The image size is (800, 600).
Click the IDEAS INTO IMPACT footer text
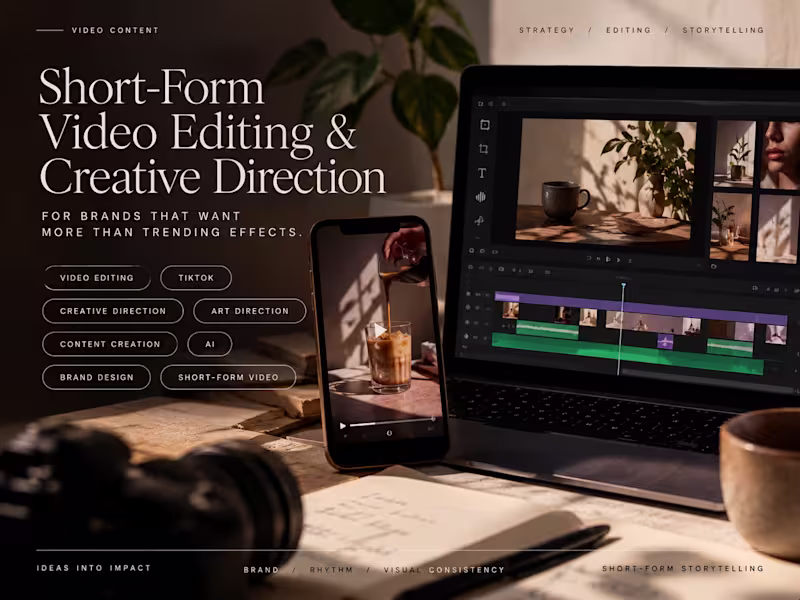pyautogui.click(x=93, y=568)
